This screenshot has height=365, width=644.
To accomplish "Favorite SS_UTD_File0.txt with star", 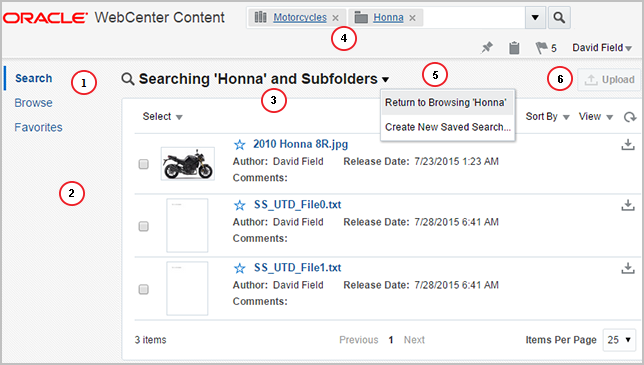I will click(239, 205).
